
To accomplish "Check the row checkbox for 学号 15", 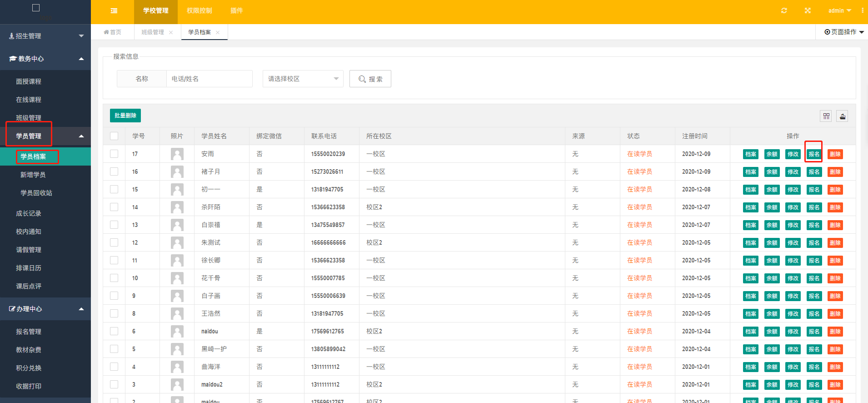I will click(x=114, y=189).
